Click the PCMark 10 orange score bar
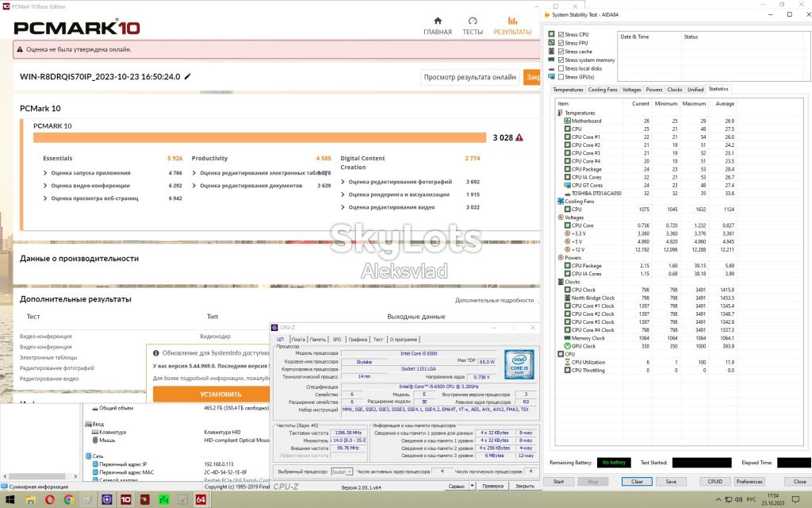 click(x=259, y=137)
